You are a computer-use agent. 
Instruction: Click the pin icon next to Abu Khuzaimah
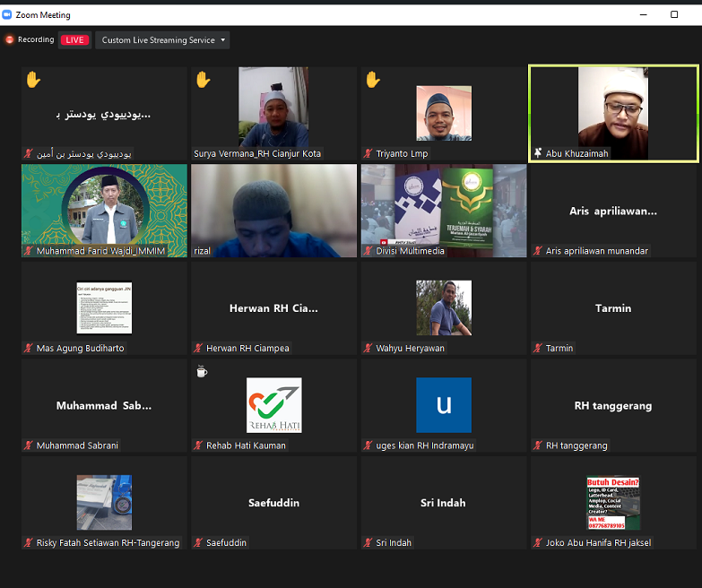coord(538,153)
